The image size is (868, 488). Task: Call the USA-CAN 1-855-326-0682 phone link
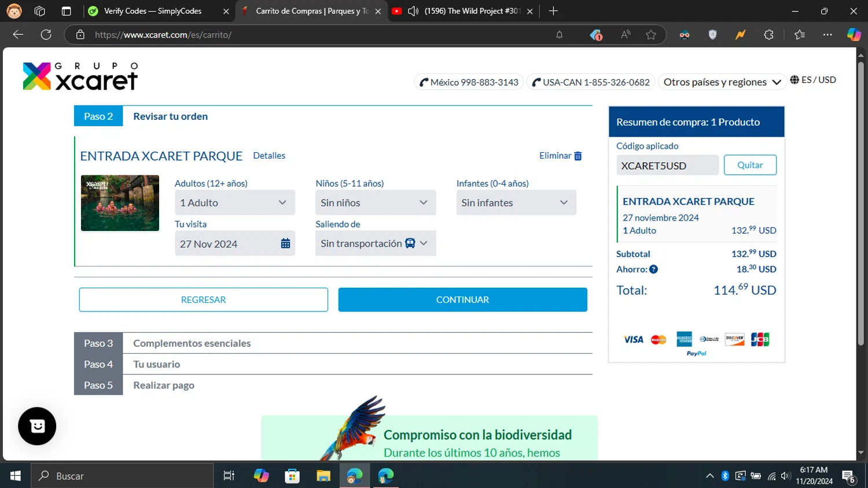(x=591, y=82)
